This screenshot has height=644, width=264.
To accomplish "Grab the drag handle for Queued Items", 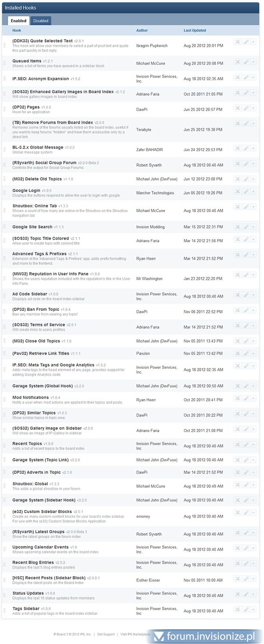I will tap(5, 63).
